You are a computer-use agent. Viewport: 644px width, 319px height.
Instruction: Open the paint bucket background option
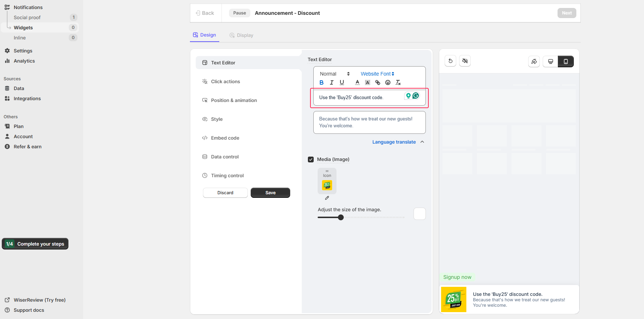tap(534, 61)
